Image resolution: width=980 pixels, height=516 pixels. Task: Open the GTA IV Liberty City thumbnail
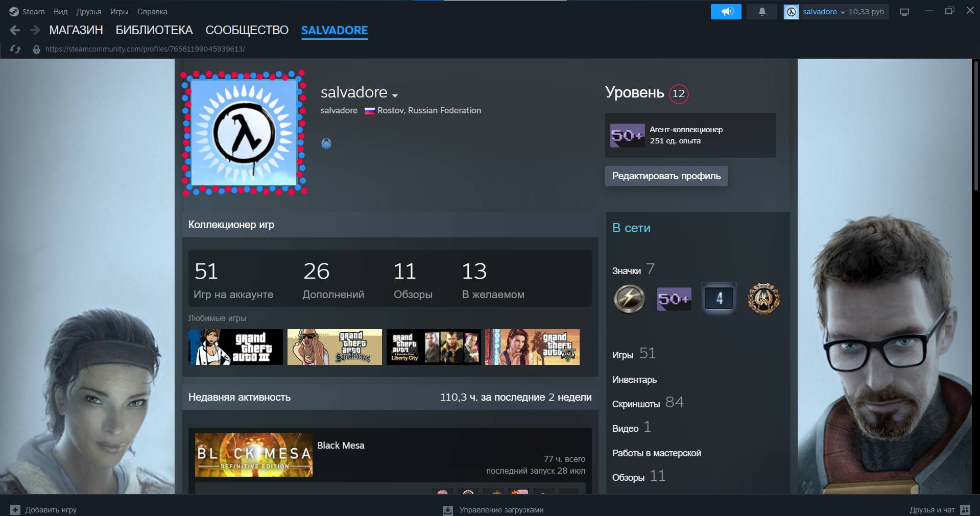tap(434, 347)
